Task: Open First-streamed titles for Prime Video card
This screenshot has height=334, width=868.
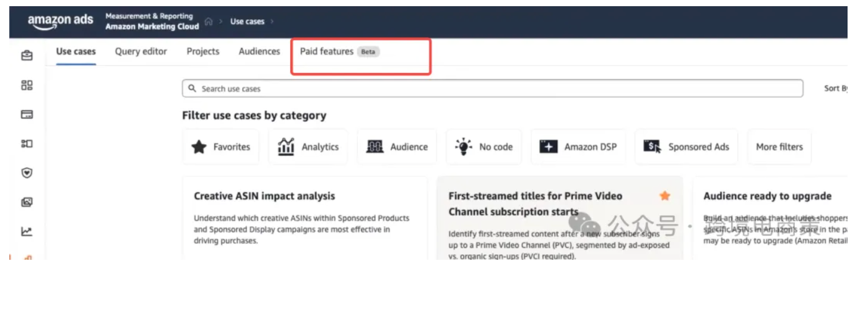Action: click(560, 218)
